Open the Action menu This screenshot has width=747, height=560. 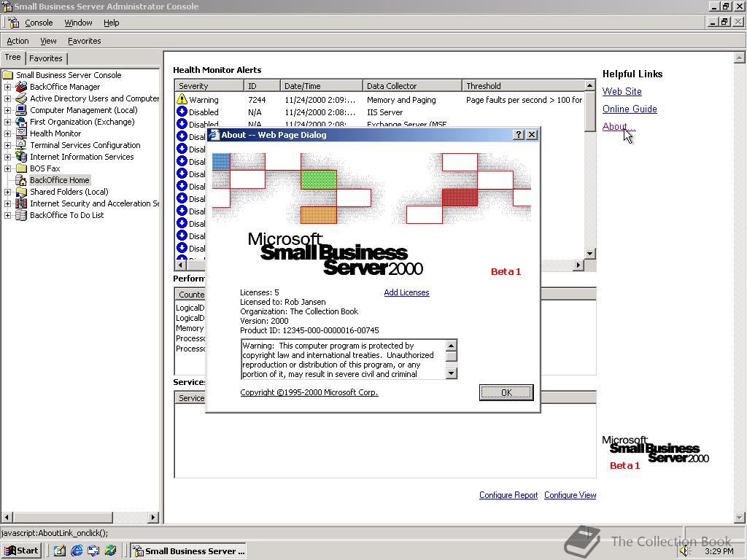[18, 41]
